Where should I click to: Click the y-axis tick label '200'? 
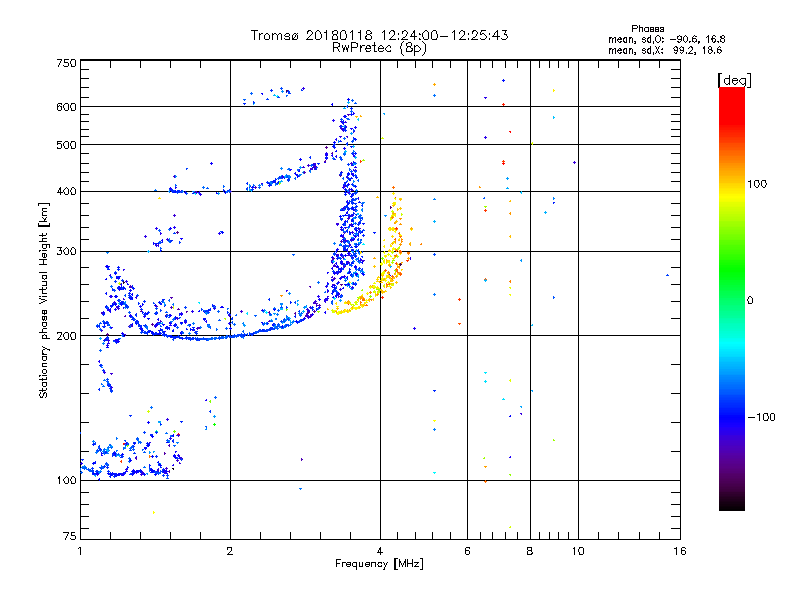coord(66,336)
